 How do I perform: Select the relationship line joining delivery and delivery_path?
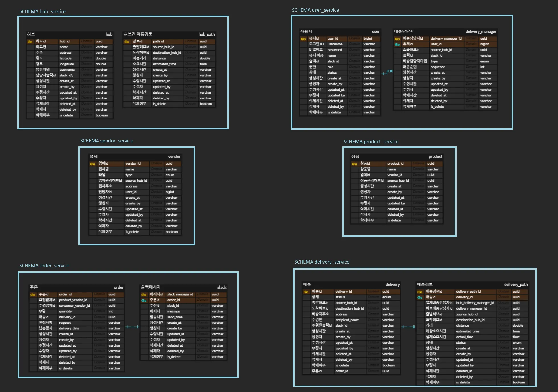tap(408, 327)
